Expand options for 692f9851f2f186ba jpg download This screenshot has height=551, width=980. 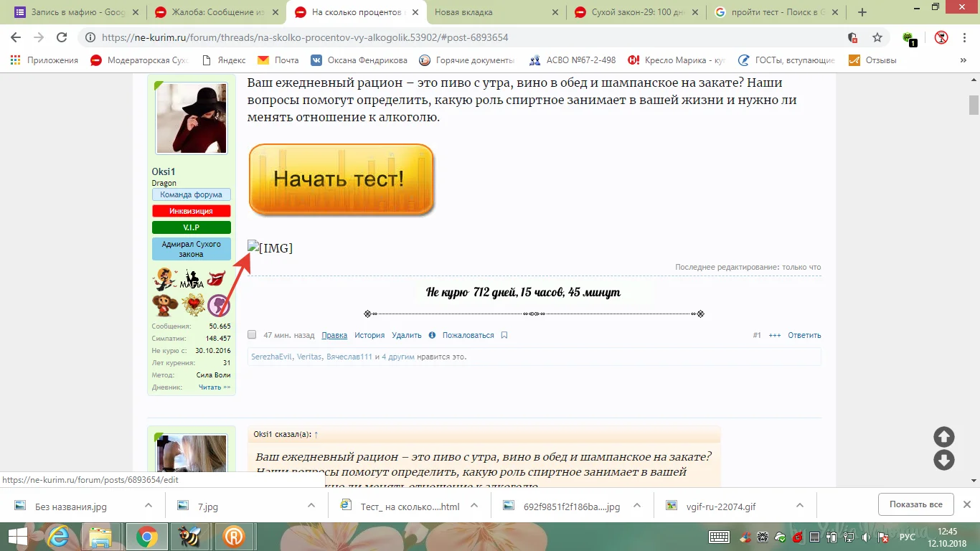coord(637,506)
